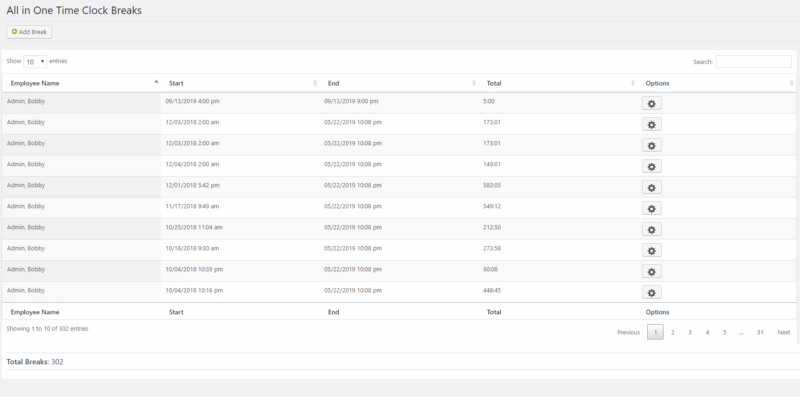The height and width of the screenshot is (397, 800).
Task: Click the total value 90:08
Action: (490, 269)
